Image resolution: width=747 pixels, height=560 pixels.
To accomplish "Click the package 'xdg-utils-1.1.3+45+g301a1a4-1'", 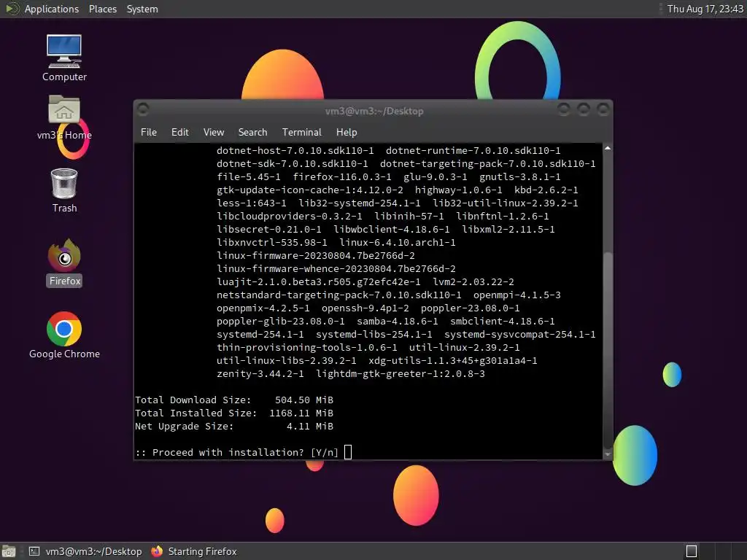I will point(452,360).
